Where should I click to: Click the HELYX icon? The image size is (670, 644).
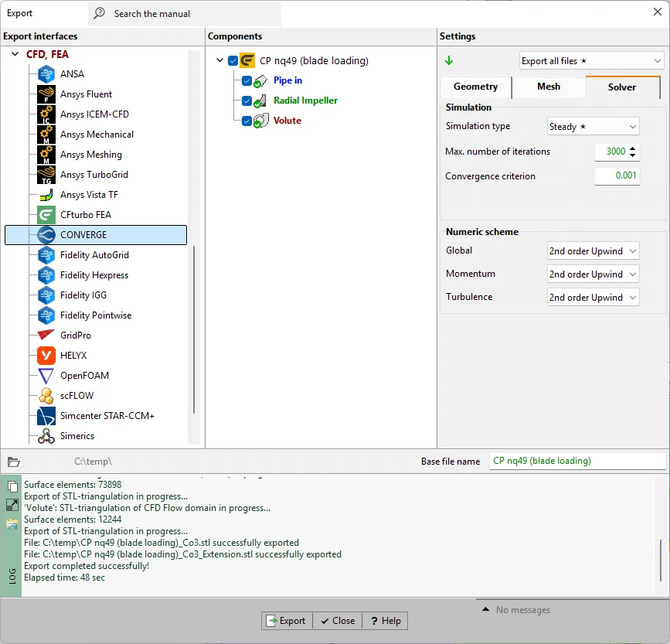tap(46, 355)
